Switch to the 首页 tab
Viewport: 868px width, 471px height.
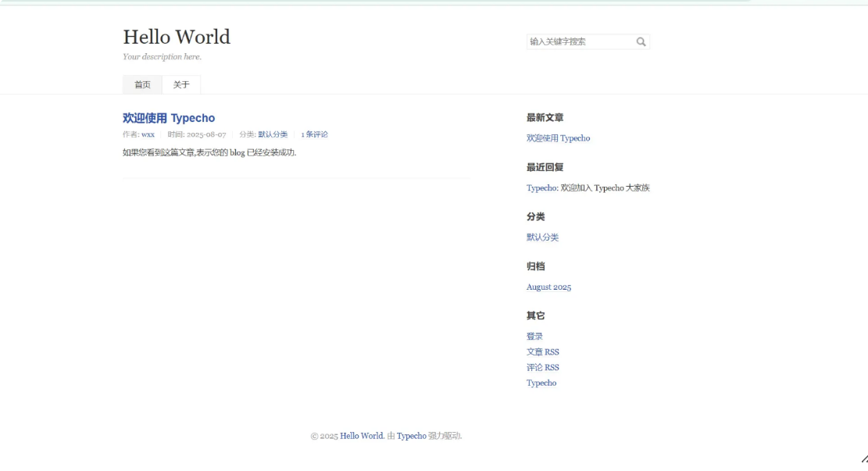click(141, 84)
